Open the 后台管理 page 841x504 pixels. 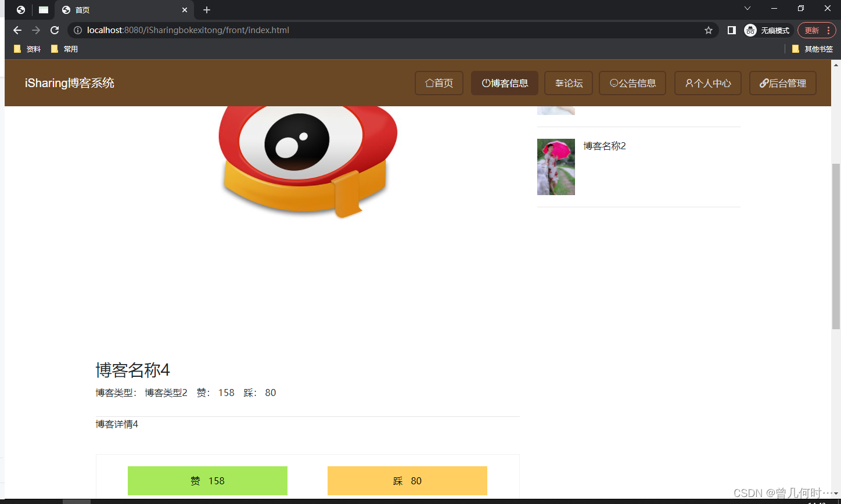point(782,83)
